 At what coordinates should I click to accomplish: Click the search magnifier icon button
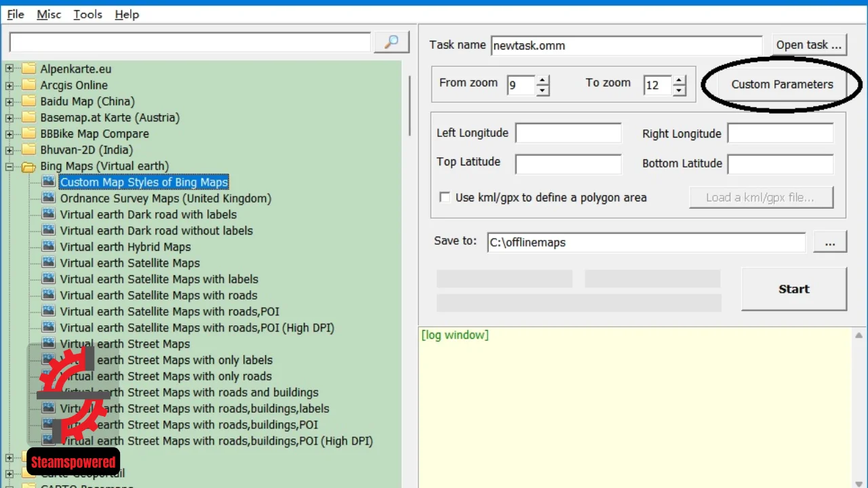click(x=392, y=42)
